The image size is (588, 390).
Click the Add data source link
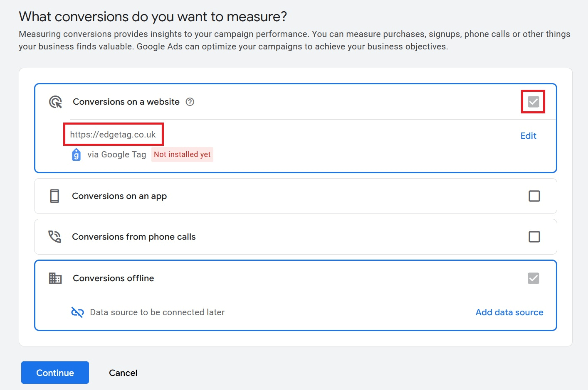(x=509, y=312)
